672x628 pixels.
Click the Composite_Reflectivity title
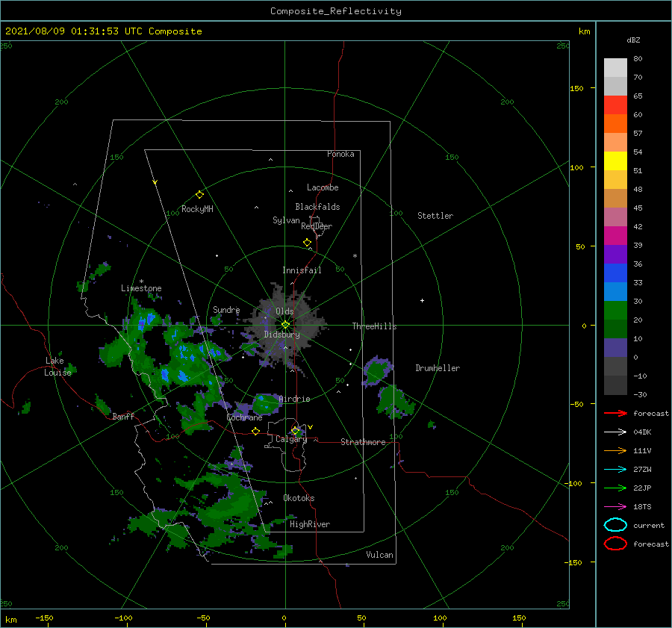click(336, 11)
